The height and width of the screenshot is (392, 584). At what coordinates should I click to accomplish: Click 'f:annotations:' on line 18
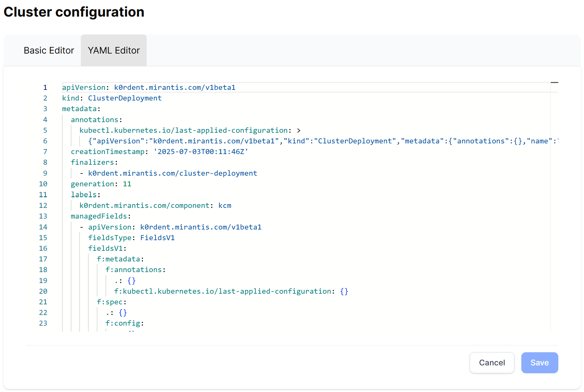135,270
